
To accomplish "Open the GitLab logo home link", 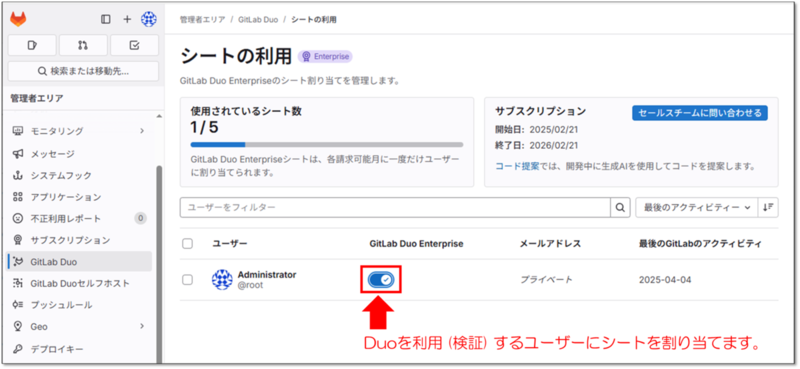I will point(18,19).
